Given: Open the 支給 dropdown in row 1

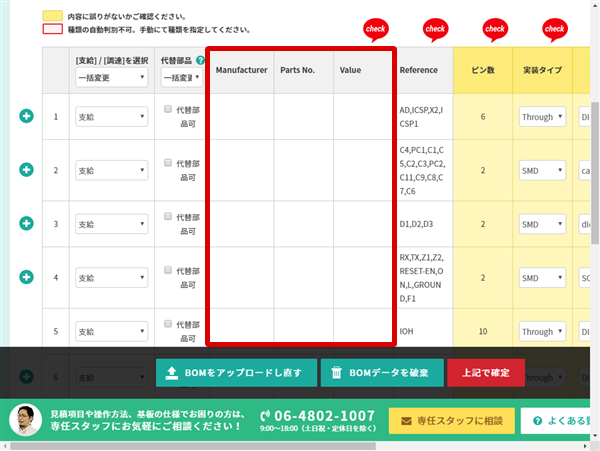Looking at the screenshot, I should tap(112, 117).
